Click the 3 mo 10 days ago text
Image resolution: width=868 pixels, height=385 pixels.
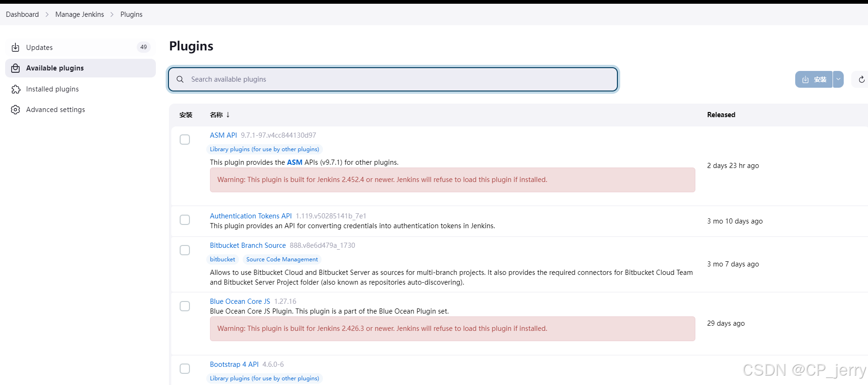point(735,221)
